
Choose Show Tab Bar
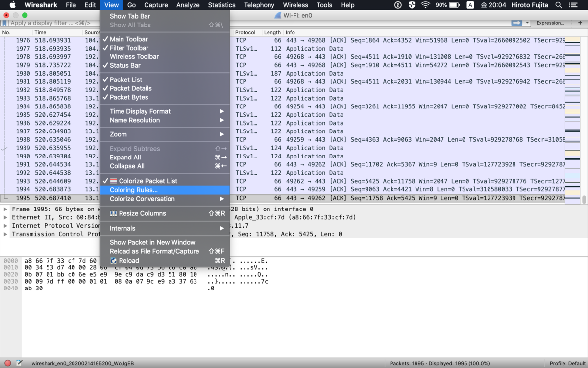tap(165, 16)
